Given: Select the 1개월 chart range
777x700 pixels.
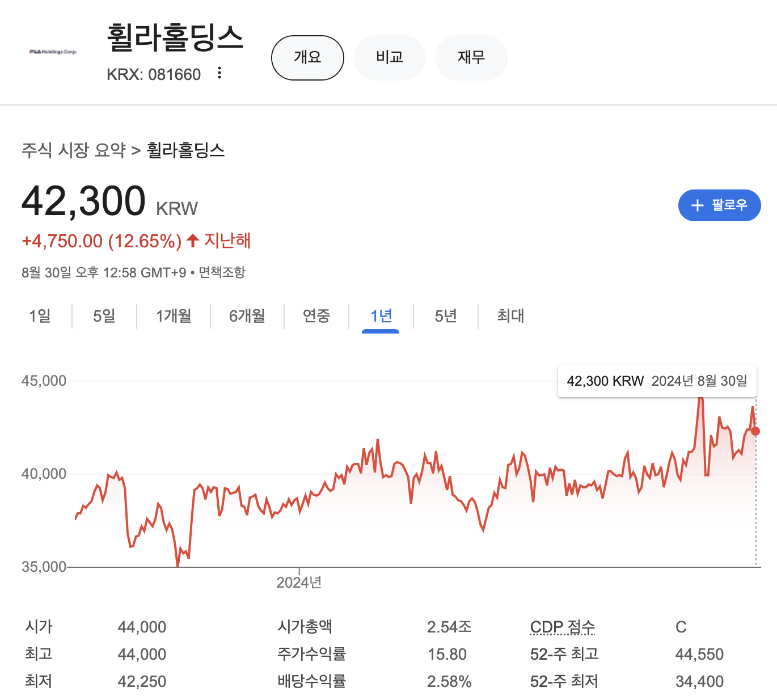Looking at the screenshot, I should [x=174, y=316].
